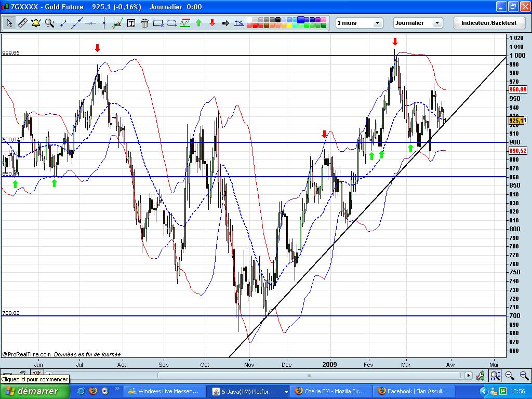Select the short segment line drawing tool
This screenshot has width=532, height=399.
pyautogui.click(x=63, y=23)
